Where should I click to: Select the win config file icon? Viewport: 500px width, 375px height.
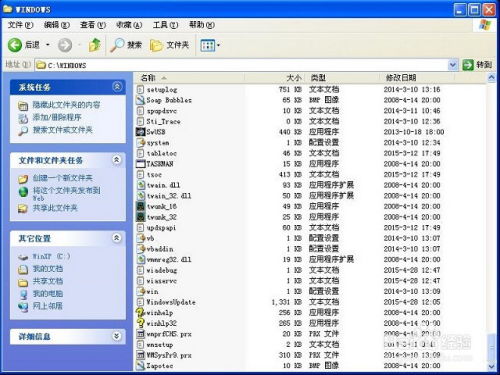pyautogui.click(x=141, y=291)
